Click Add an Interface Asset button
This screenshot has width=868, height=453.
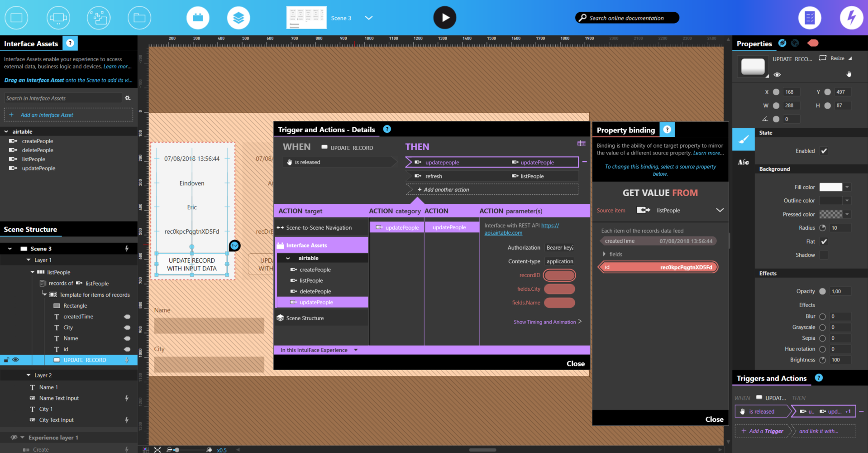point(68,115)
